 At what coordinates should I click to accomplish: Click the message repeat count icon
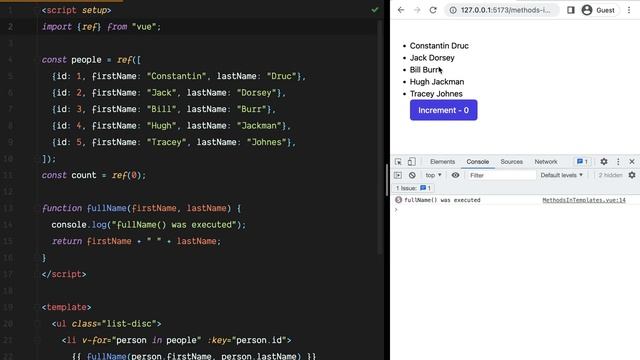(398, 200)
